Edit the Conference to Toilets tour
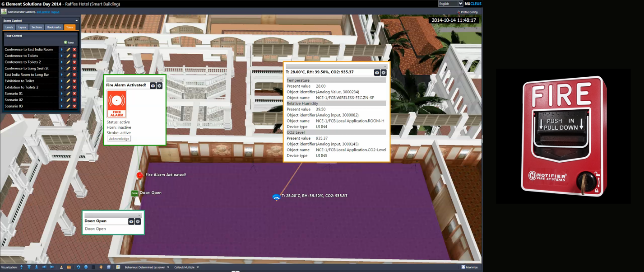This screenshot has height=272, width=644. (x=68, y=56)
